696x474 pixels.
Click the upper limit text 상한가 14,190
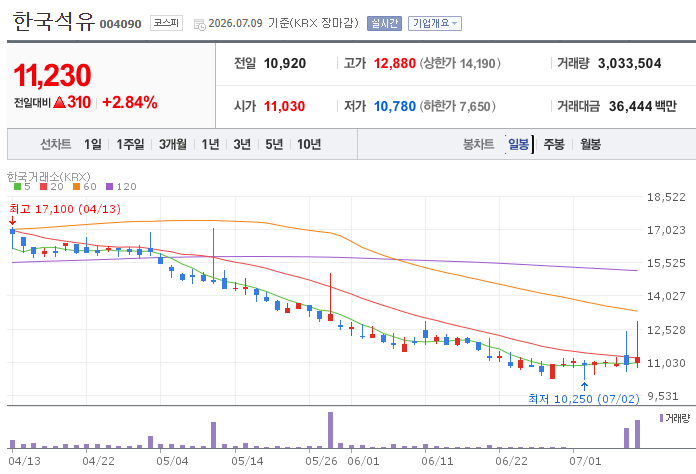460,63
